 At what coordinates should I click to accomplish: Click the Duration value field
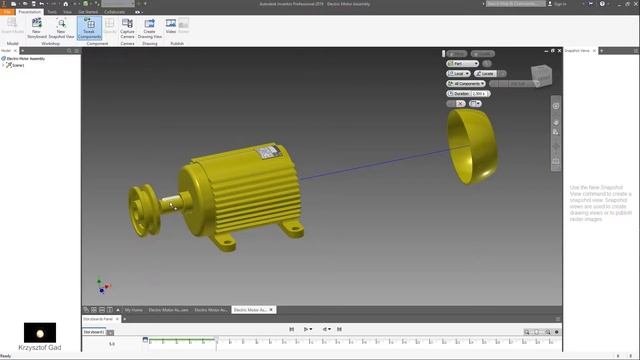[x=479, y=93]
